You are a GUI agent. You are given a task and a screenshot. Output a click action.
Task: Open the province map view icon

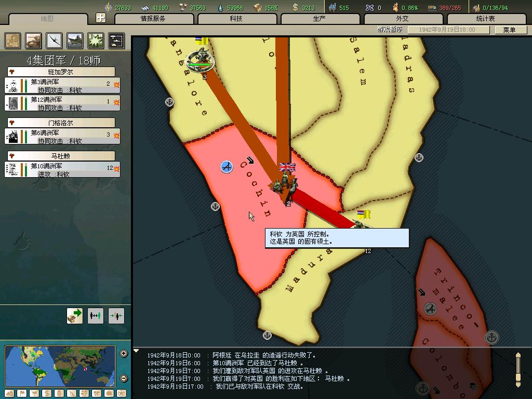[x=12, y=41]
